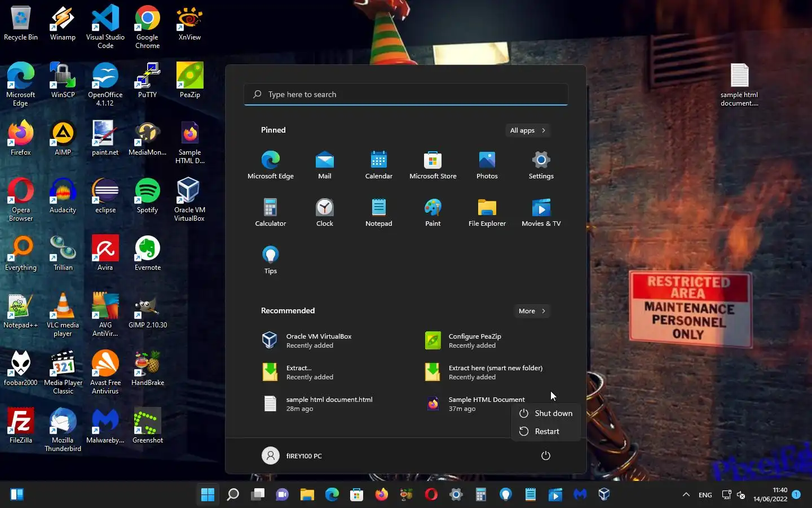812x508 pixels.
Task: Focus the Type here to search box
Action: click(x=406, y=94)
